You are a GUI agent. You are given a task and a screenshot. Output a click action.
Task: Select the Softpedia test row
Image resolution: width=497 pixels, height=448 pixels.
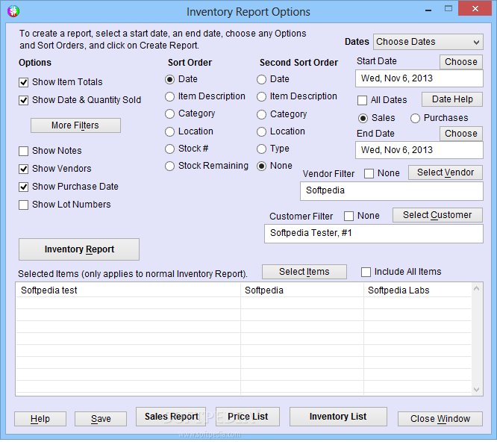pyautogui.click(x=243, y=290)
